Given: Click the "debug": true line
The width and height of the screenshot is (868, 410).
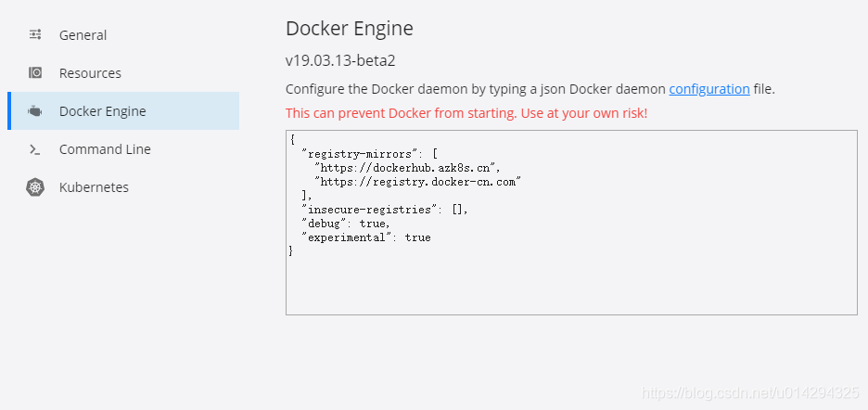Looking at the screenshot, I should point(347,224).
